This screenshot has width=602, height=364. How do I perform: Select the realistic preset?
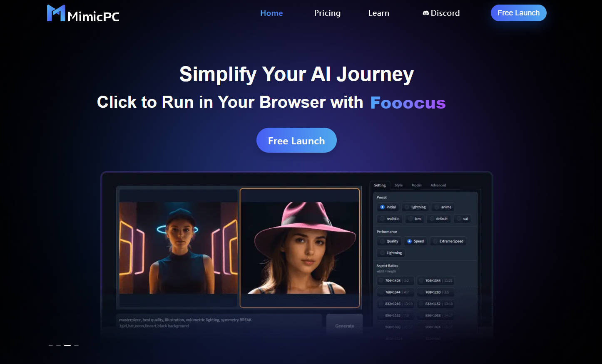[x=390, y=219]
